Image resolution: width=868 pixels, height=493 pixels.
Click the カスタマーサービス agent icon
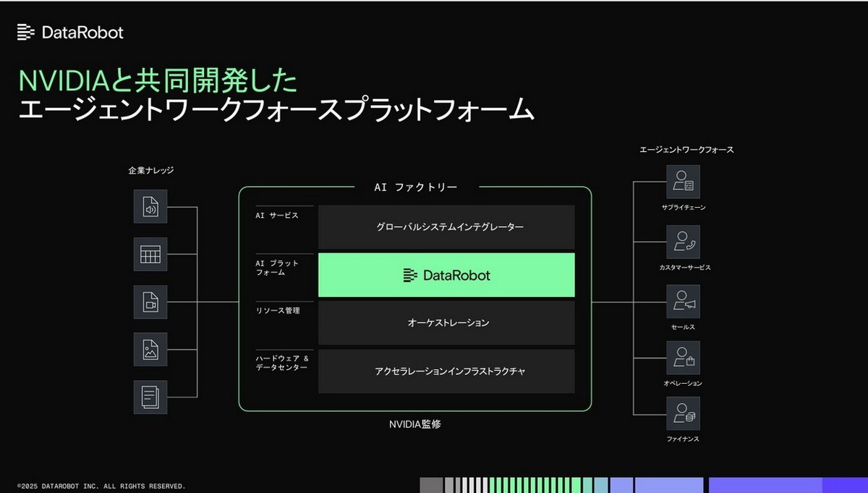click(x=683, y=243)
